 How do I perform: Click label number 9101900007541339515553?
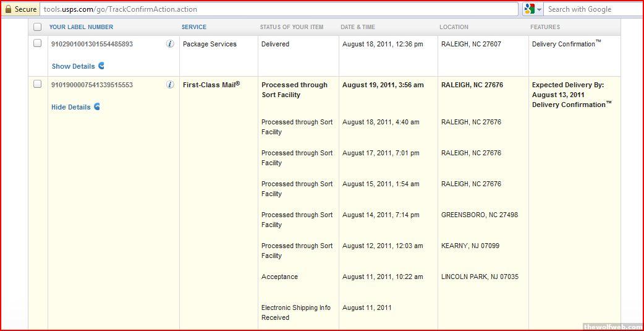tap(91, 85)
